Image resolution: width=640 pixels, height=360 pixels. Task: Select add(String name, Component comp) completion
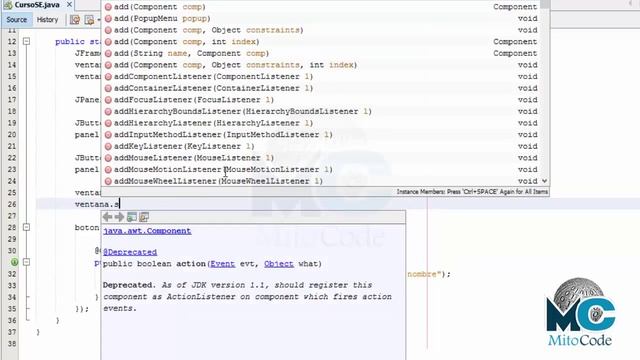[322, 53]
